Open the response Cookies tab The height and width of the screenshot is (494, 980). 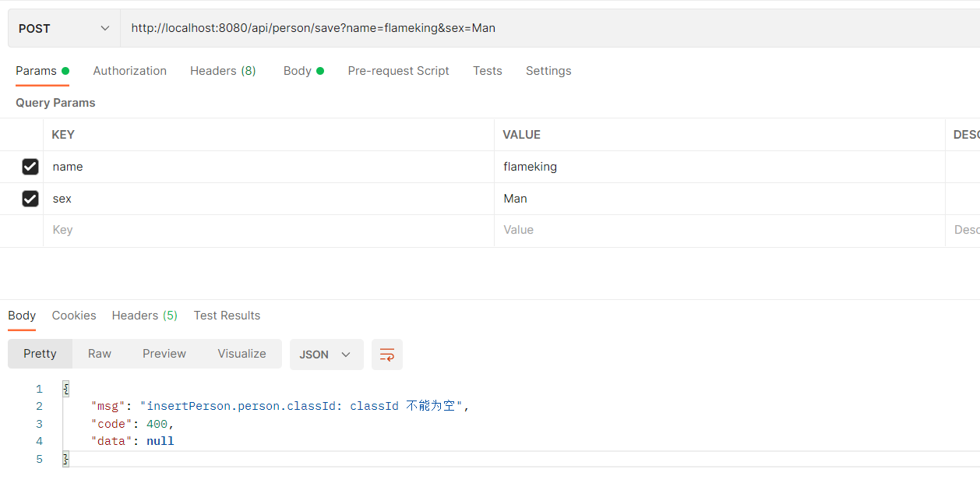coord(74,316)
